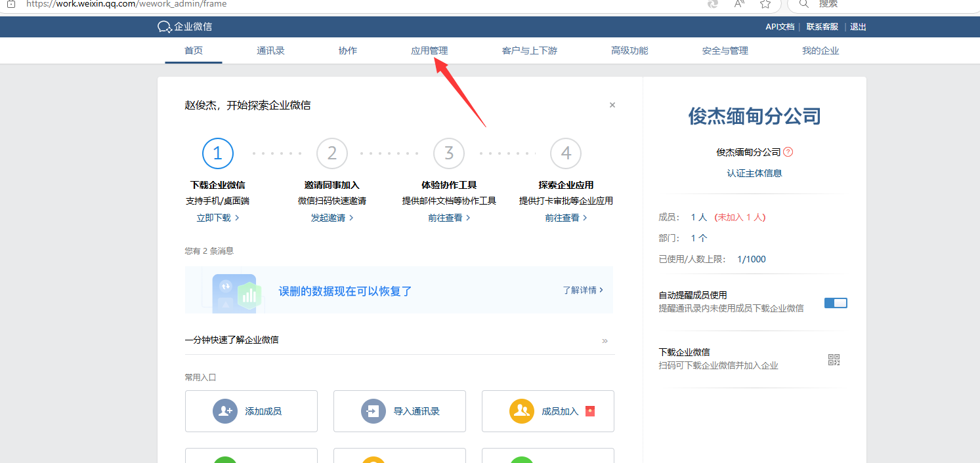Click the 您有 2 条消息 text
The image size is (980, 463).
[x=209, y=251]
